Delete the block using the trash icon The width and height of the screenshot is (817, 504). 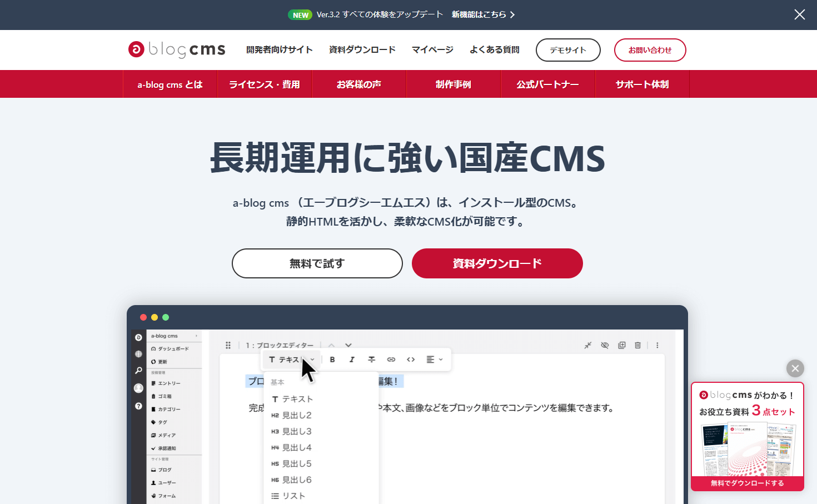(x=637, y=345)
